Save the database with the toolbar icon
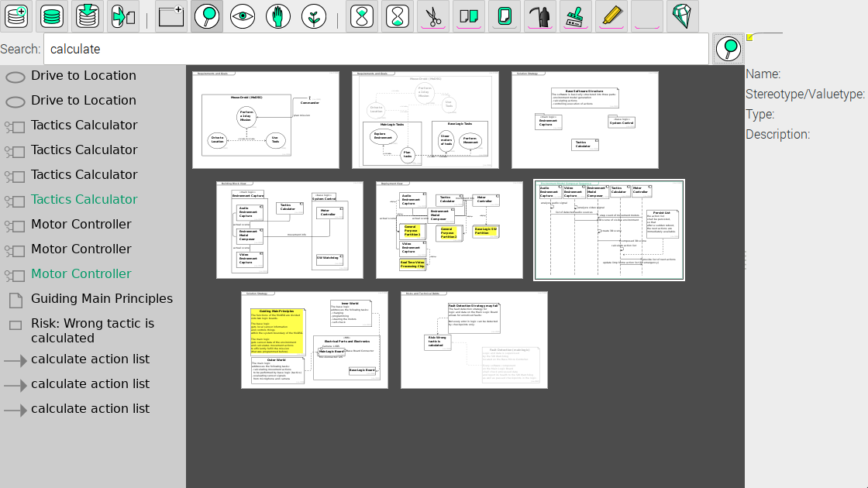This screenshot has width=868, height=488. click(88, 15)
